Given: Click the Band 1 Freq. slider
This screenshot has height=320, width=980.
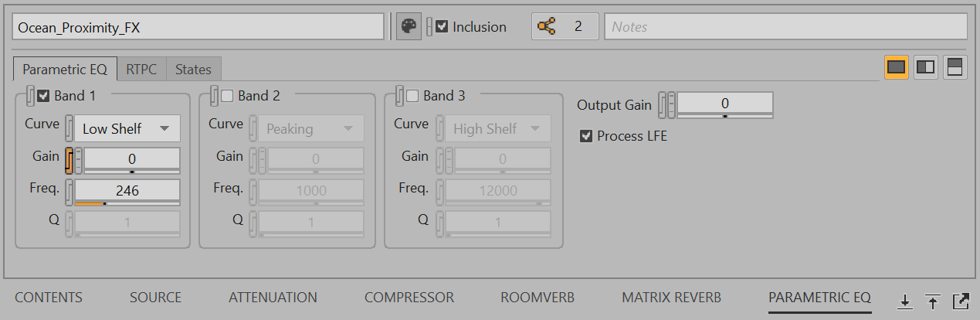Looking at the screenshot, I should 127,203.
